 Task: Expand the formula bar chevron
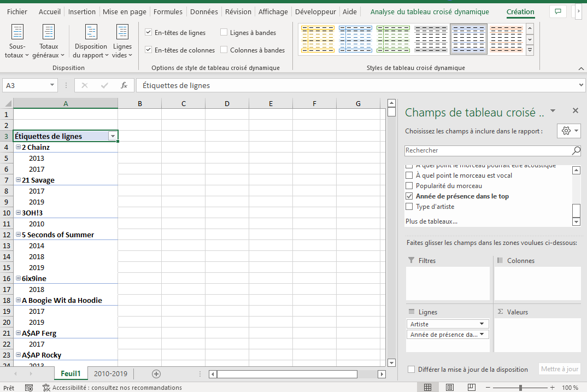[581, 85]
